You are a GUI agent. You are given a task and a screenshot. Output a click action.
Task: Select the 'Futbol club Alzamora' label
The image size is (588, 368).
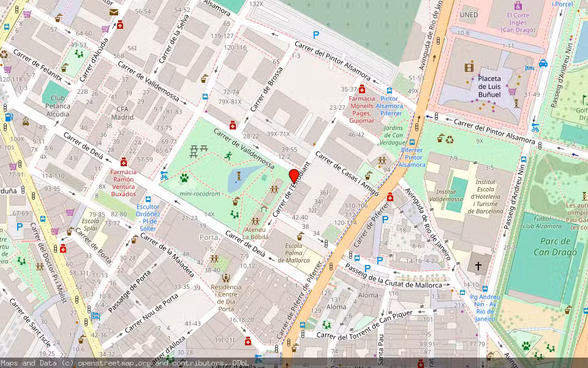coord(542,222)
